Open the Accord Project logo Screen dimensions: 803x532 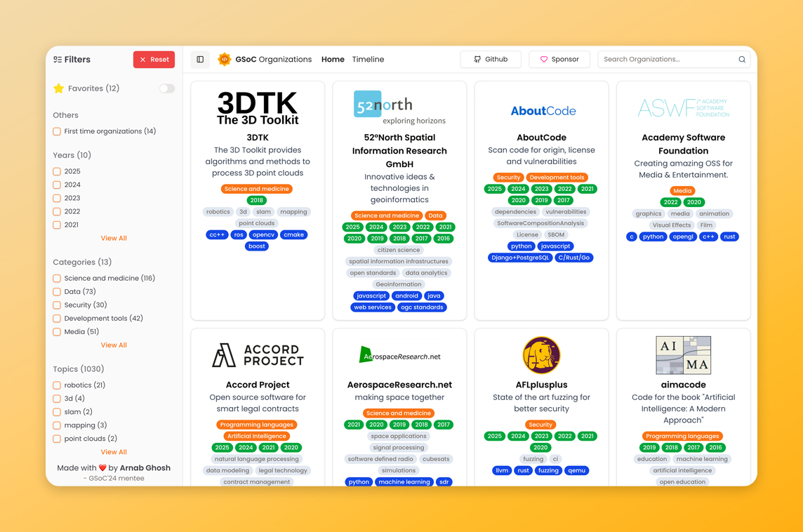tap(258, 355)
